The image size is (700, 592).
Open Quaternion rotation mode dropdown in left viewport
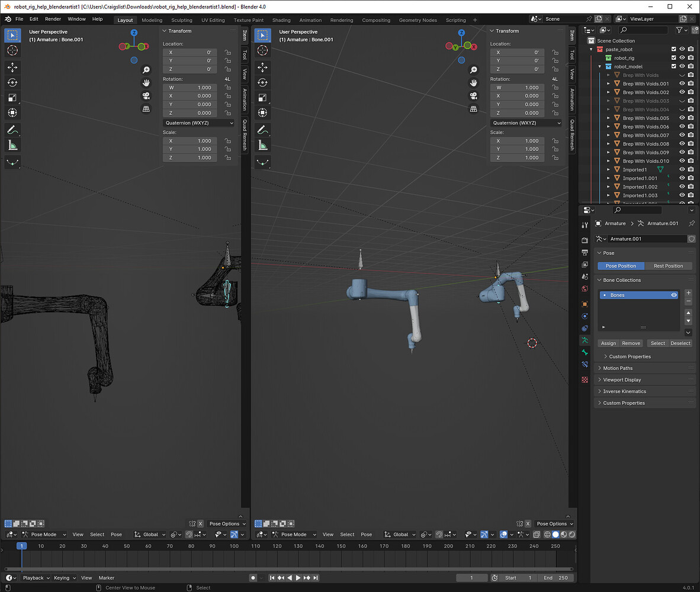point(199,123)
